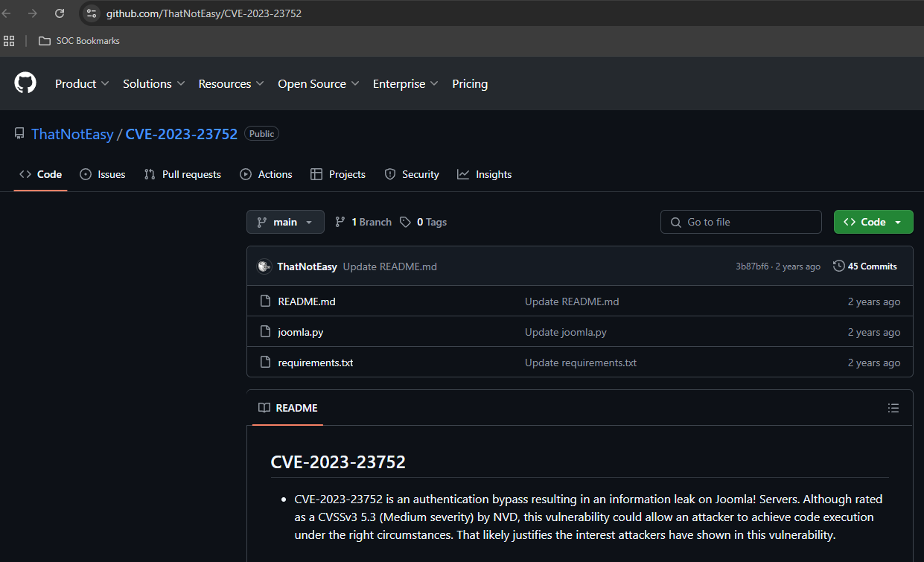The width and height of the screenshot is (924, 562).
Task: Expand the Product navigation menu
Action: 82,83
